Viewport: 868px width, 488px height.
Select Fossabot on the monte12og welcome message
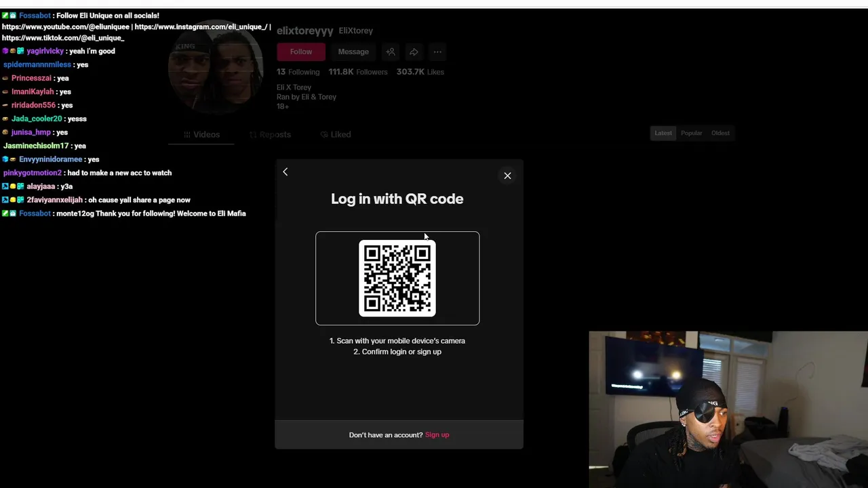tap(35, 213)
